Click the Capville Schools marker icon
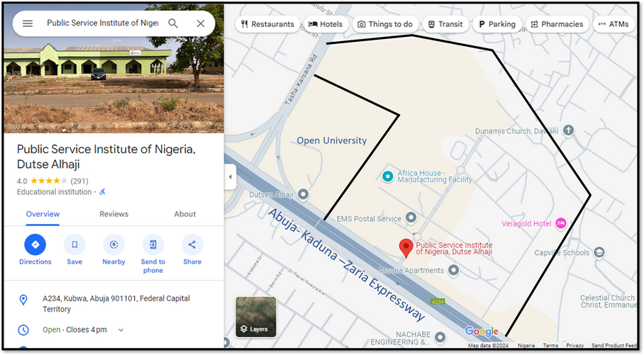This screenshot has height=355, width=644. click(x=599, y=252)
